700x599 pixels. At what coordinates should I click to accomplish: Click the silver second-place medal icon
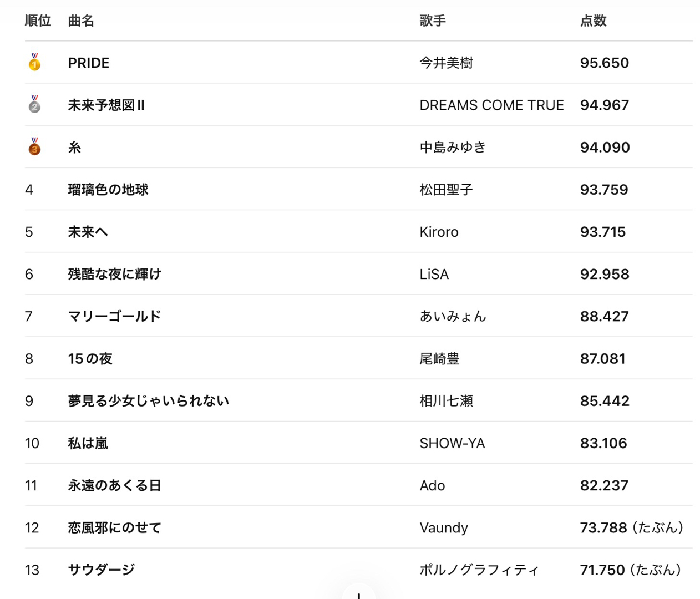(x=34, y=104)
